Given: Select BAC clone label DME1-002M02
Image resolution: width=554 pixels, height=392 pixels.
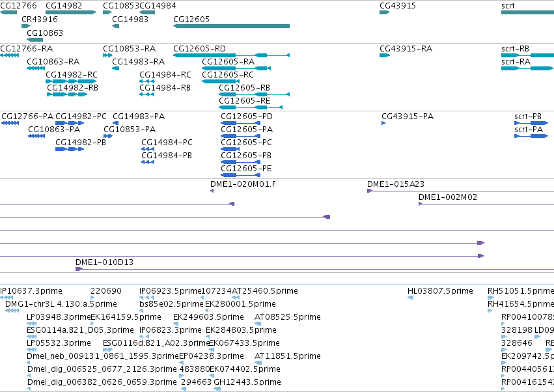Looking at the screenshot, I should point(448,197).
